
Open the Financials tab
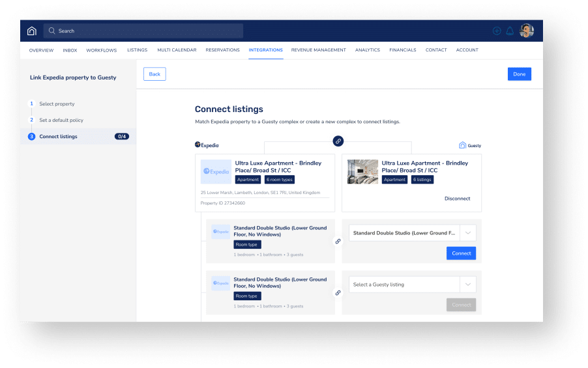click(x=402, y=50)
